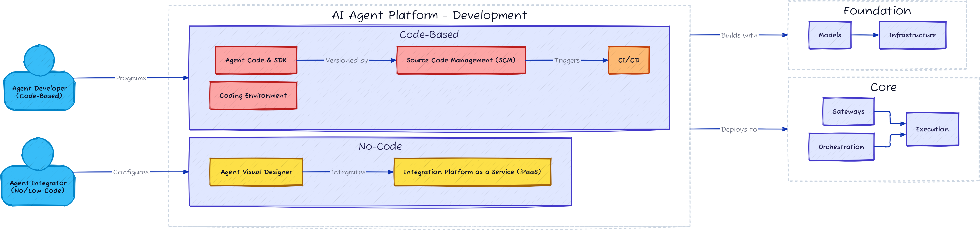Viewport: 980px width, 230px height.
Task: Select the 'Code-Based' group heading
Action: (429, 34)
